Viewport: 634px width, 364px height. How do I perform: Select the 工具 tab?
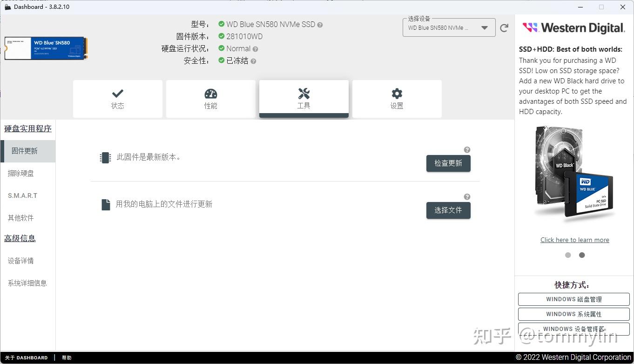[304, 99]
